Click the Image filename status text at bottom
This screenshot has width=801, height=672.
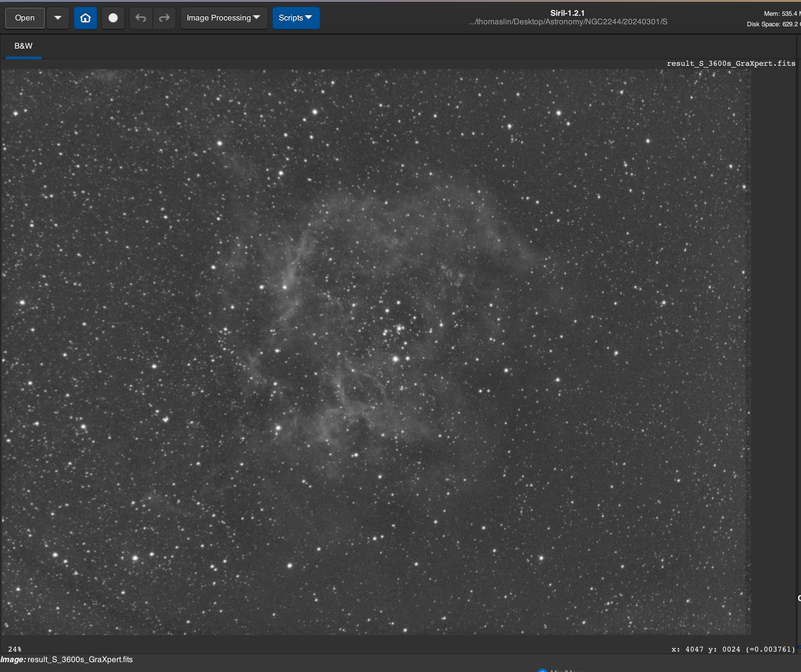pyautogui.click(x=67, y=660)
